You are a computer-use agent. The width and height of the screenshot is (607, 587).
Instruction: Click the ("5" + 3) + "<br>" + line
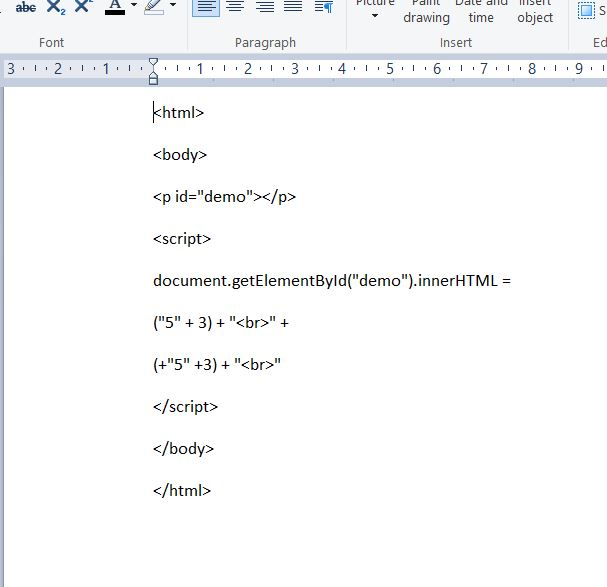(x=221, y=323)
